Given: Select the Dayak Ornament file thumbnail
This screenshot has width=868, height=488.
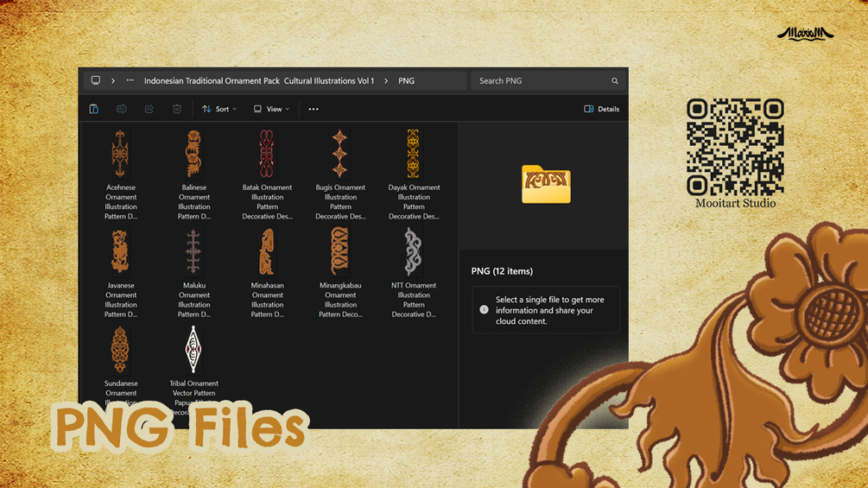Looking at the screenshot, I should 413,154.
